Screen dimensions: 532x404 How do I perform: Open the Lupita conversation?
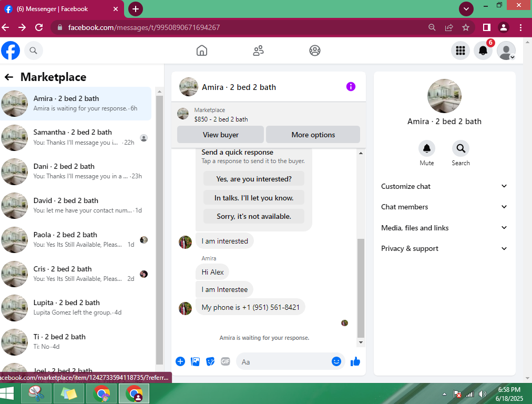(x=76, y=308)
